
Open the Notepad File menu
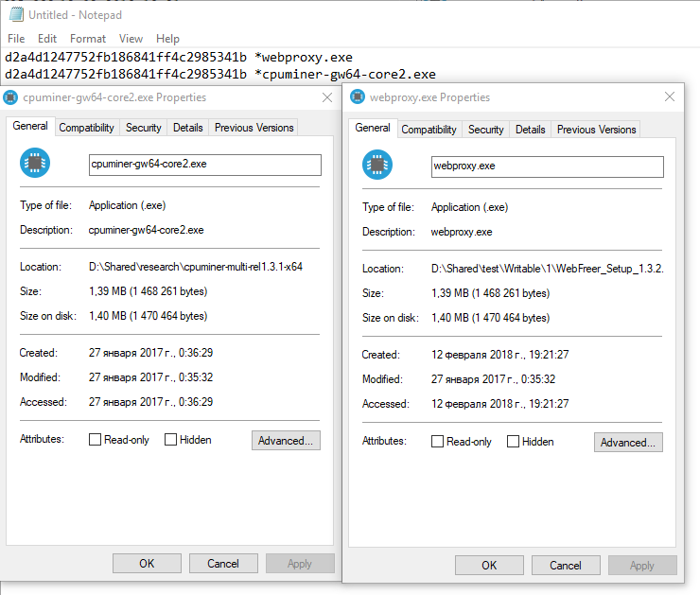pyautogui.click(x=16, y=39)
